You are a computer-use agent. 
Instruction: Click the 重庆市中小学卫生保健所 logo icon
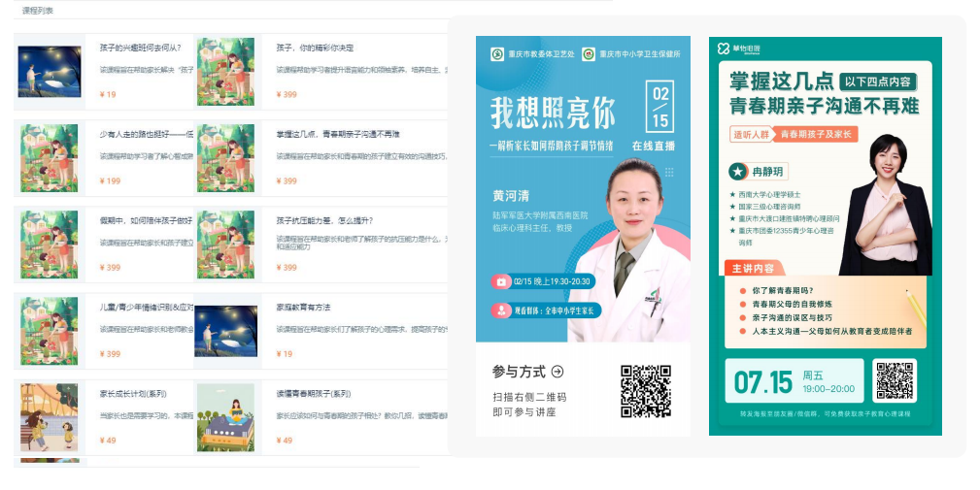[x=589, y=54]
